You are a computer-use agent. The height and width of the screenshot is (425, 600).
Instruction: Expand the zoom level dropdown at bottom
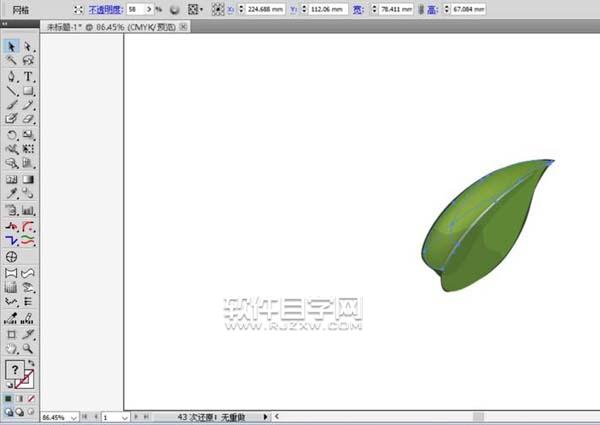click(72, 416)
